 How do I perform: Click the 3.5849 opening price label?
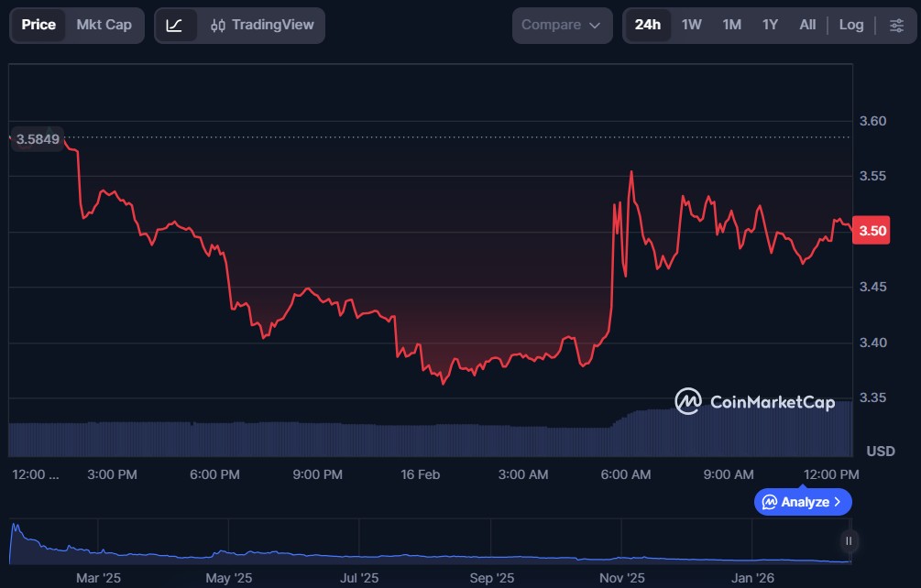(x=38, y=139)
